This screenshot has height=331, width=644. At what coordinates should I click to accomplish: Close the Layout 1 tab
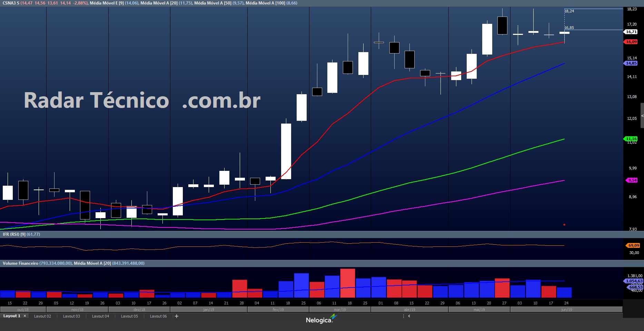pyautogui.click(x=25, y=316)
